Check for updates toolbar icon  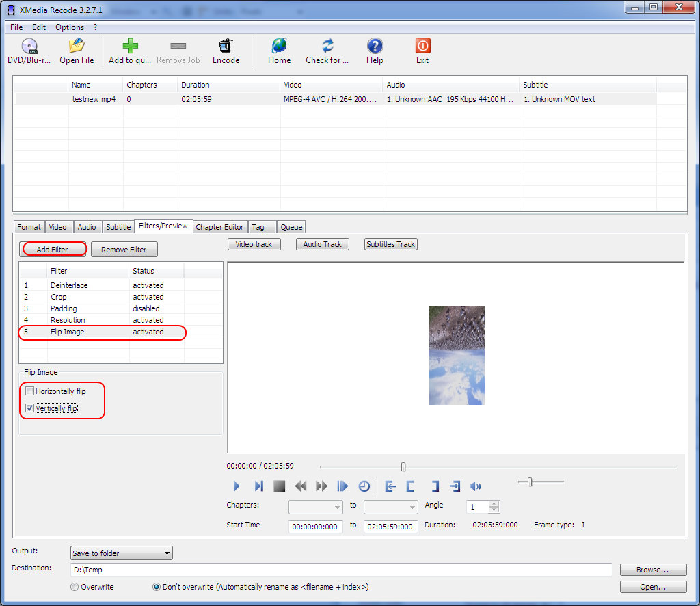tap(327, 46)
